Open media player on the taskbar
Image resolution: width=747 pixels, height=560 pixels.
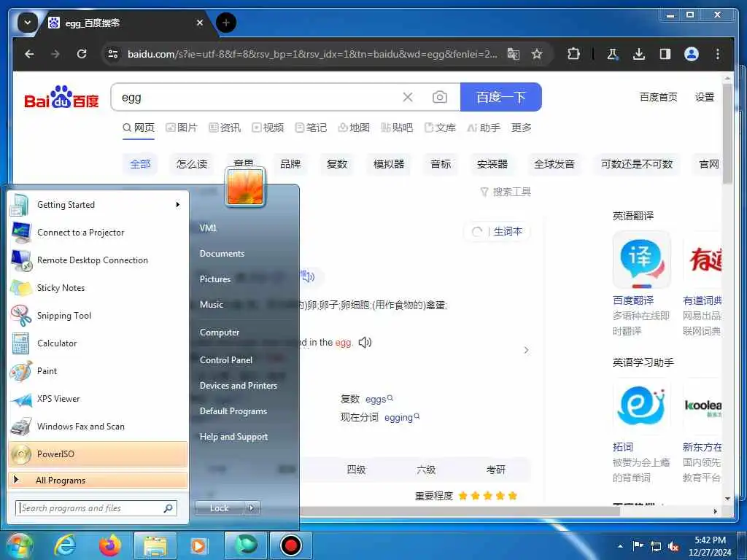pyautogui.click(x=198, y=545)
